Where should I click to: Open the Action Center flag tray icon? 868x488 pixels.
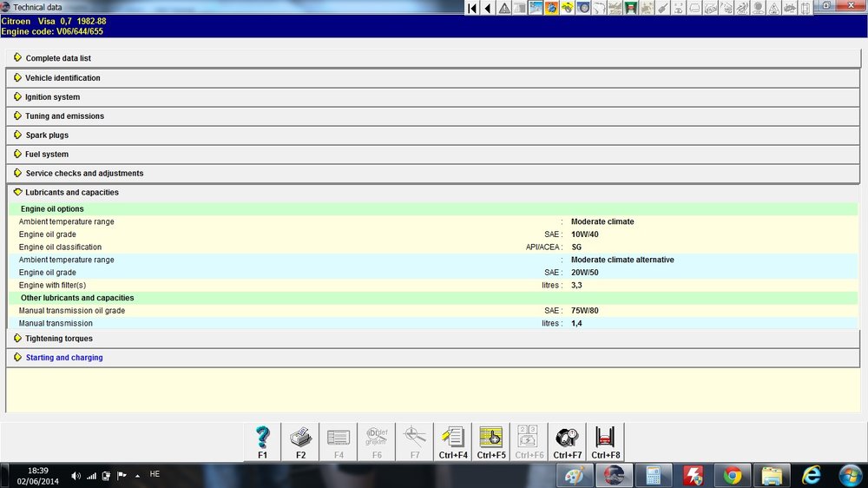click(x=122, y=476)
